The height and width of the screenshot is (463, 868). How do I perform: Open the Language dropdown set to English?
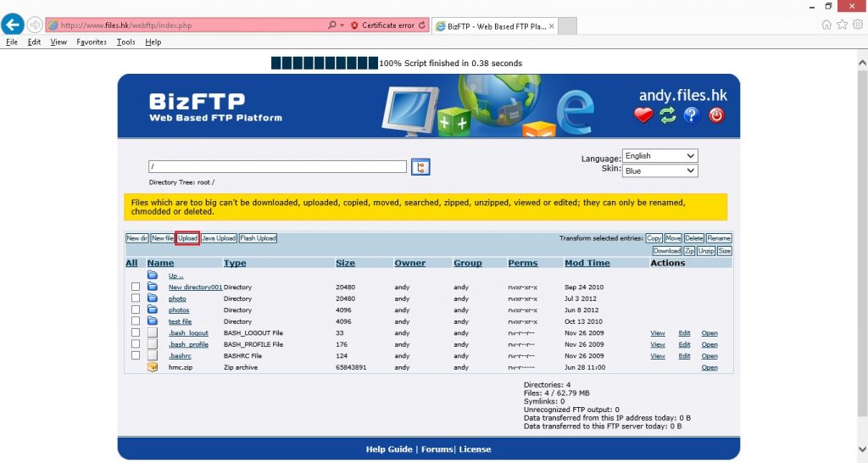click(x=659, y=156)
